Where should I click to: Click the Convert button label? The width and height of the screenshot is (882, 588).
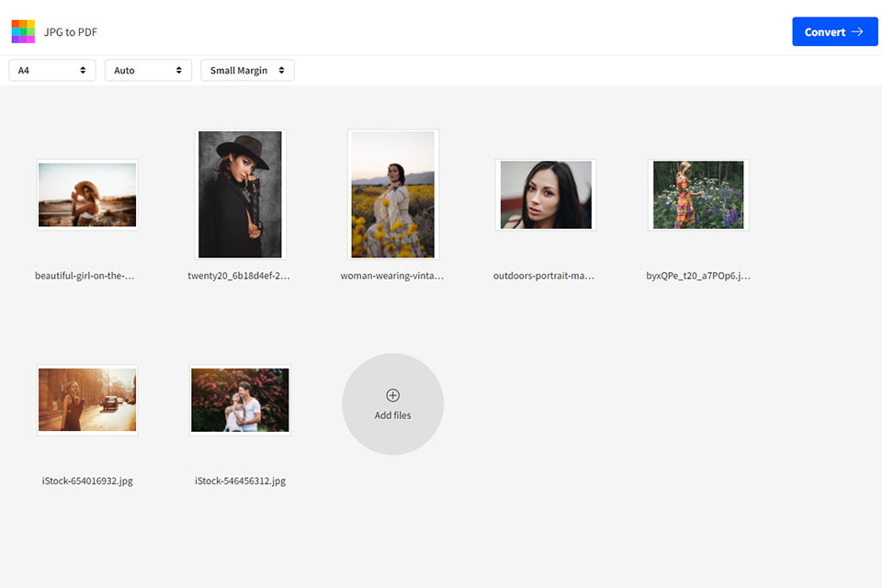(825, 32)
